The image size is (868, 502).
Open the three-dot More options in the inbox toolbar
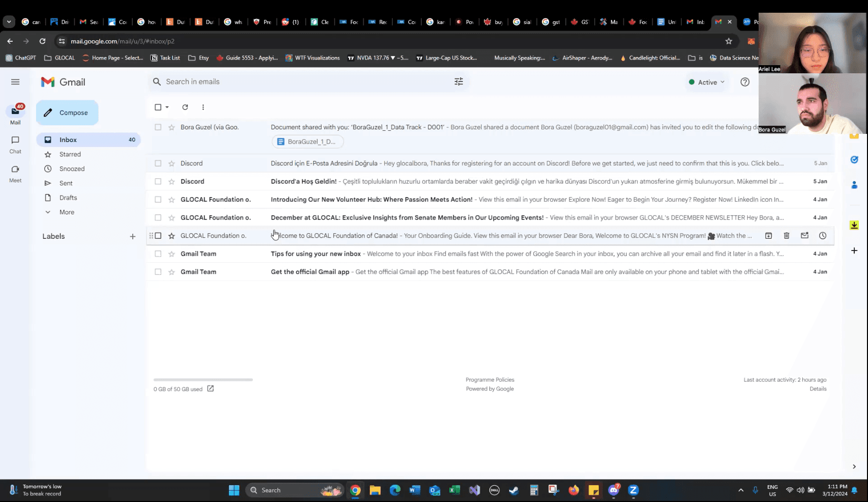coord(203,107)
